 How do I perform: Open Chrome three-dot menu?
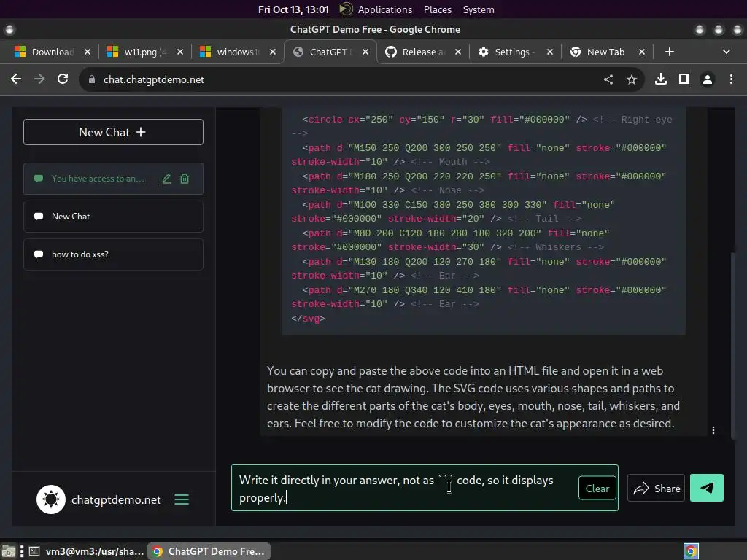[731, 79]
